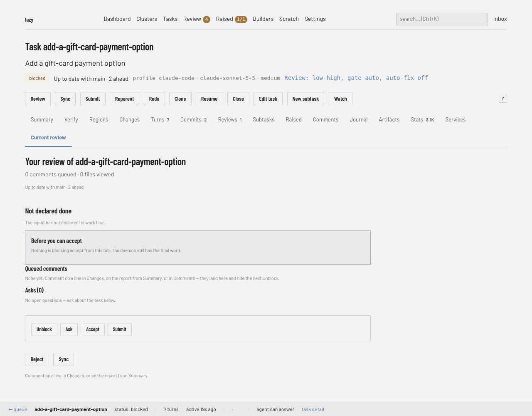Create a New subtask
532x416 pixels.
coord(305,99)
